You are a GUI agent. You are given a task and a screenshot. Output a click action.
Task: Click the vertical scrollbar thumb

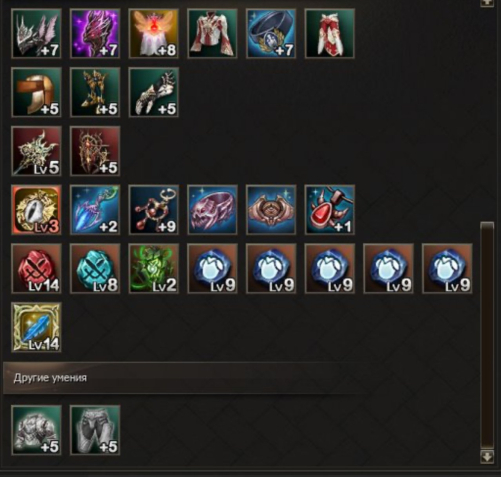(x=487, y=335)
